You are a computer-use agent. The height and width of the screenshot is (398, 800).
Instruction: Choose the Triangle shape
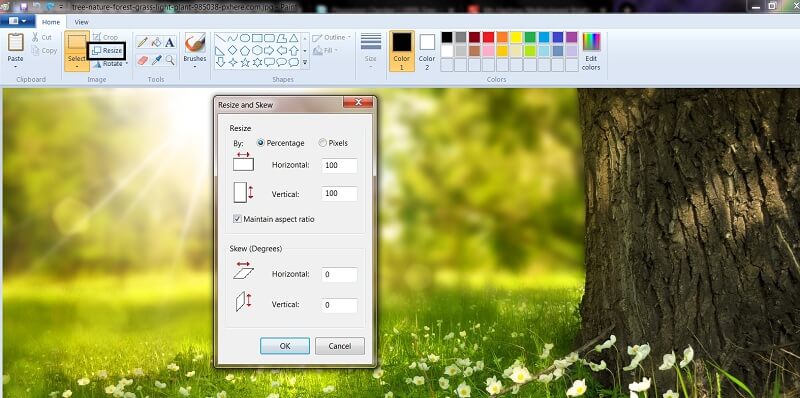[x=294, y=38]
